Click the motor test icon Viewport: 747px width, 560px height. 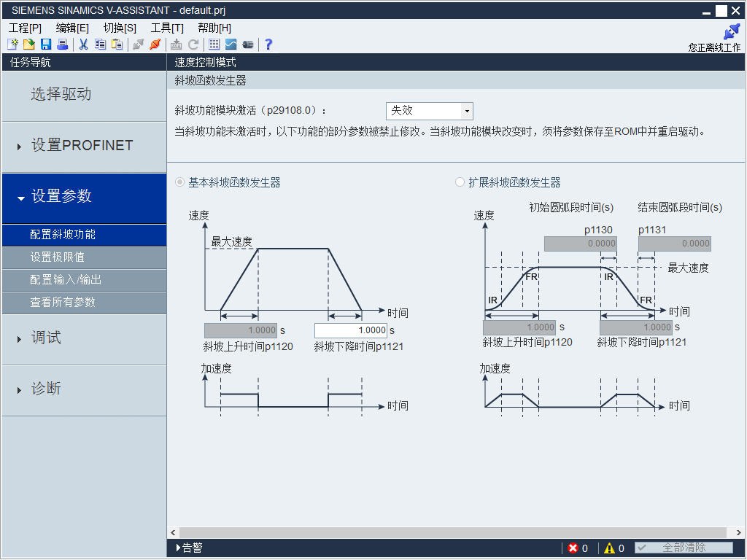(248, 44)
